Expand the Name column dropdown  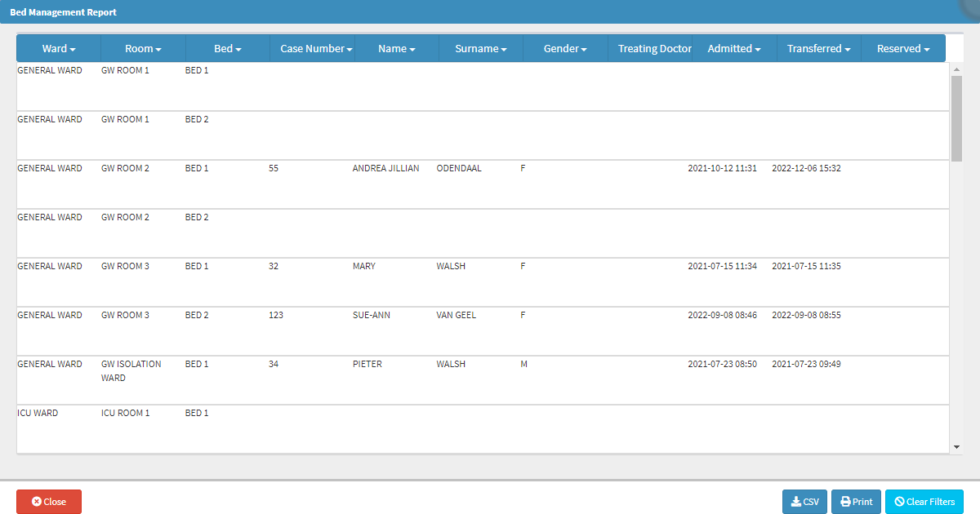pos(396,49)
